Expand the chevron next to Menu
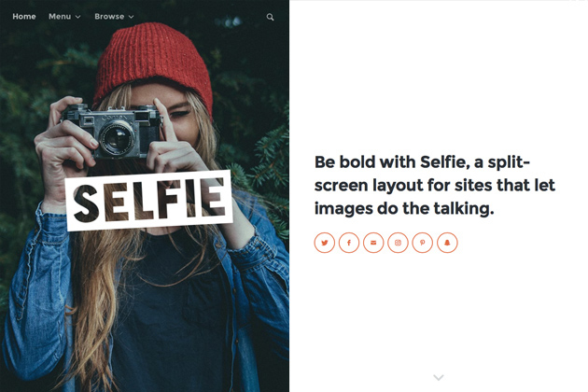The image size is (588, 392). tap(78, 17)
